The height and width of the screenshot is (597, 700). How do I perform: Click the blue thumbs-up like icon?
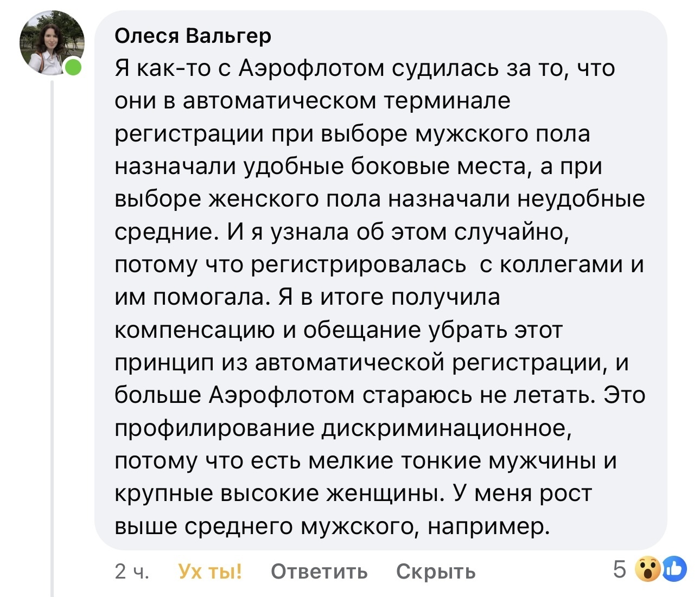coord(674,569)
